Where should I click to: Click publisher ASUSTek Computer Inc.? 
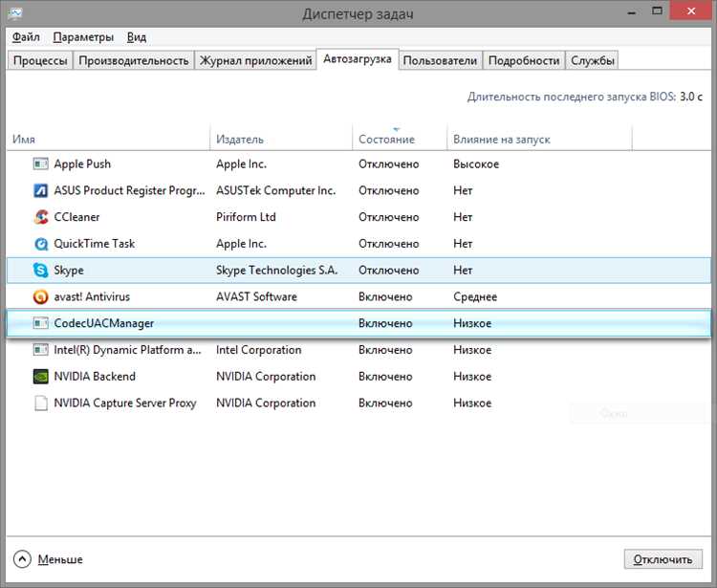(x=275, y=190)
